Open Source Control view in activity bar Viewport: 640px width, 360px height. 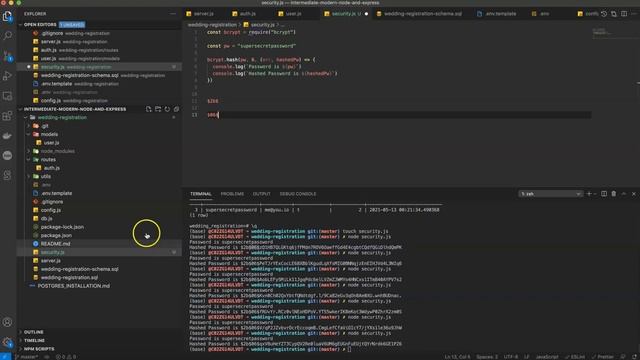point(7,56)
